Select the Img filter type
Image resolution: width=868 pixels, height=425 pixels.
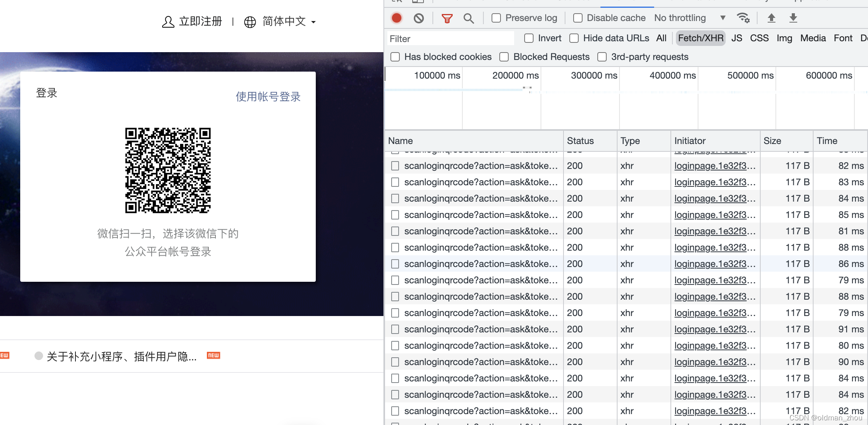coord(784,38)
